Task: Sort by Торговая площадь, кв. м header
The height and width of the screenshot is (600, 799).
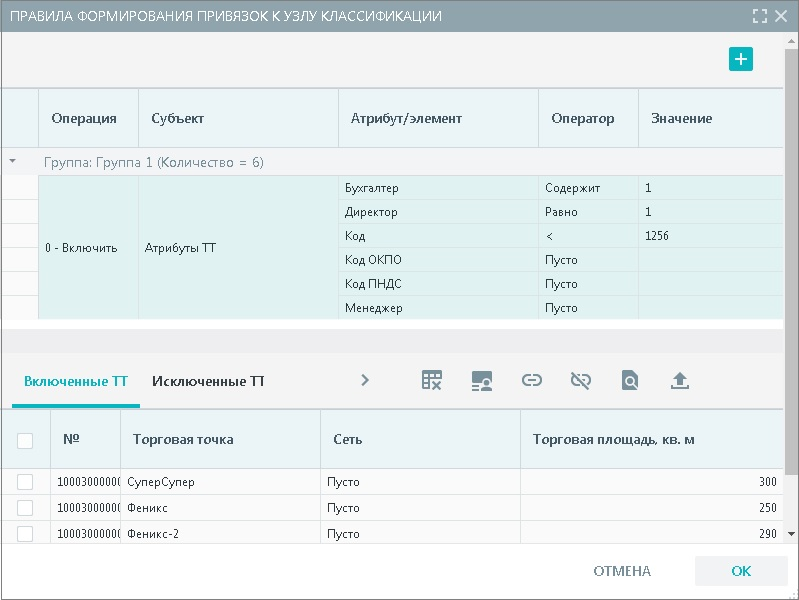Action: click(x=652, y=439)
